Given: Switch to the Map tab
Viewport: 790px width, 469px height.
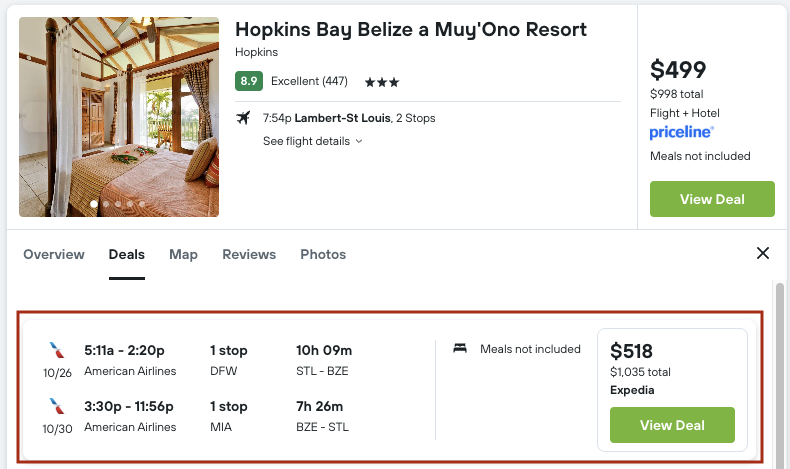Looking at the screenshot, I should point(183,255).
